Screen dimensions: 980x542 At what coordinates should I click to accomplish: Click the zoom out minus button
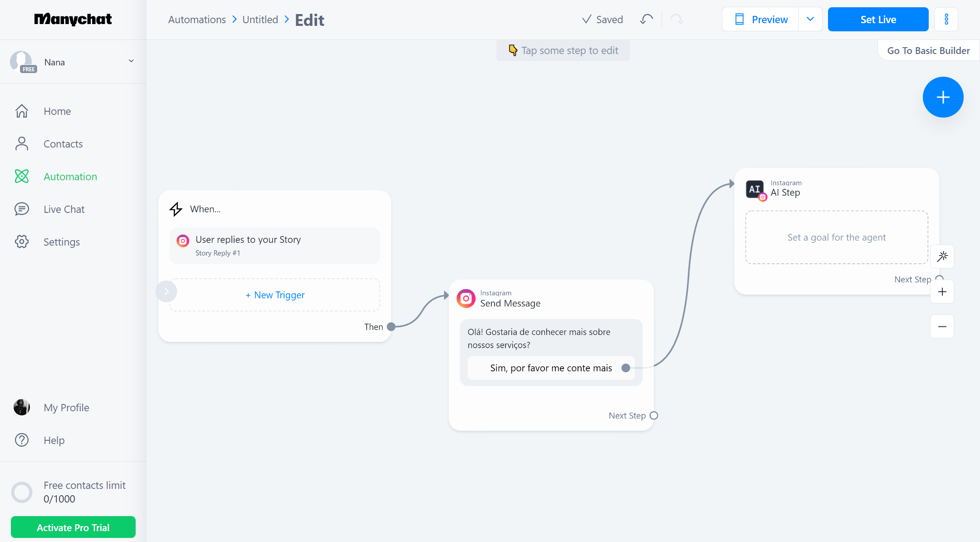click(942, 326)
